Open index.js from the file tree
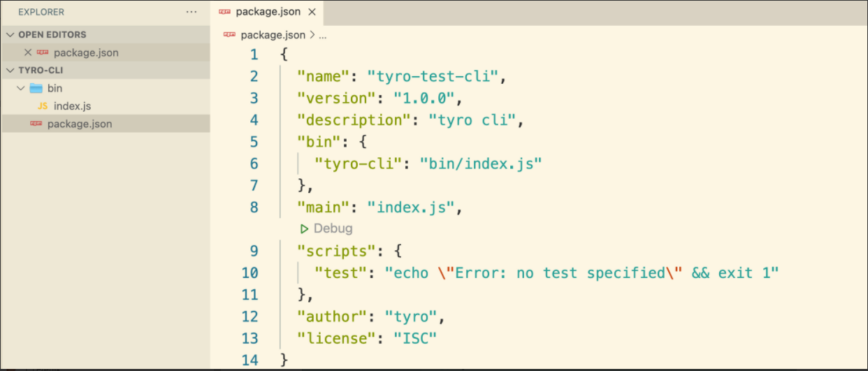Image resolution: width=868 pixels, height=371 pixels. [72, 106]
